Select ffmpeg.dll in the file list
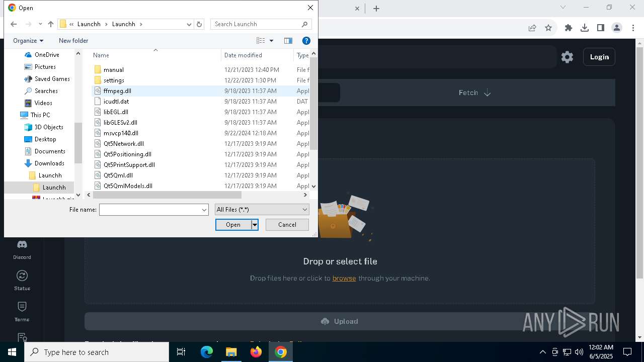This screenshot has width=644, height=362. 117,91
